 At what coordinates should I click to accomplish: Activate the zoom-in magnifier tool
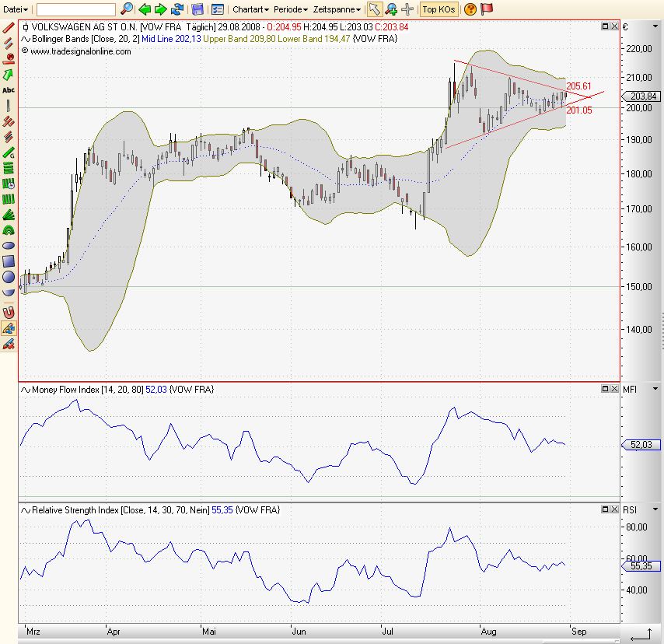coord(391,9)
